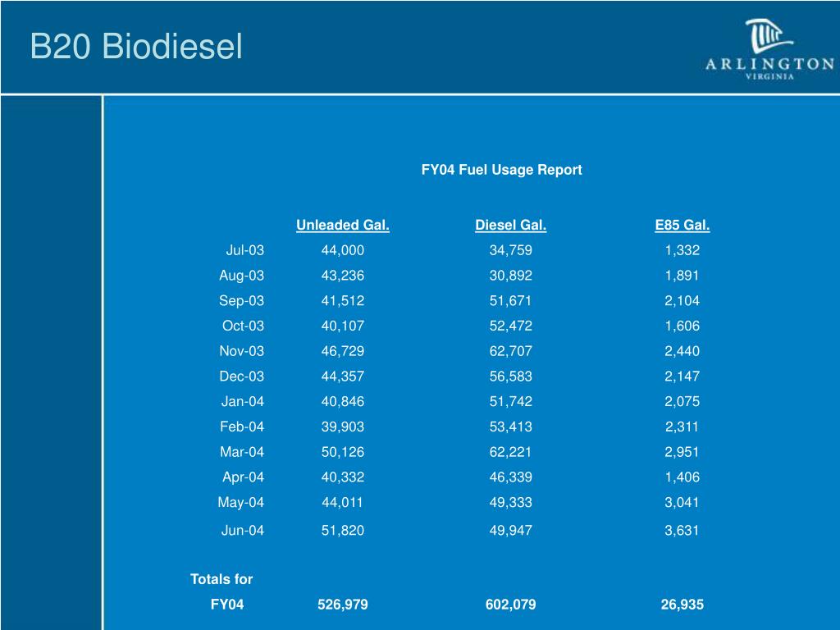
Task: Click the unleaded total 526,979
Action: tap(343, 605)
